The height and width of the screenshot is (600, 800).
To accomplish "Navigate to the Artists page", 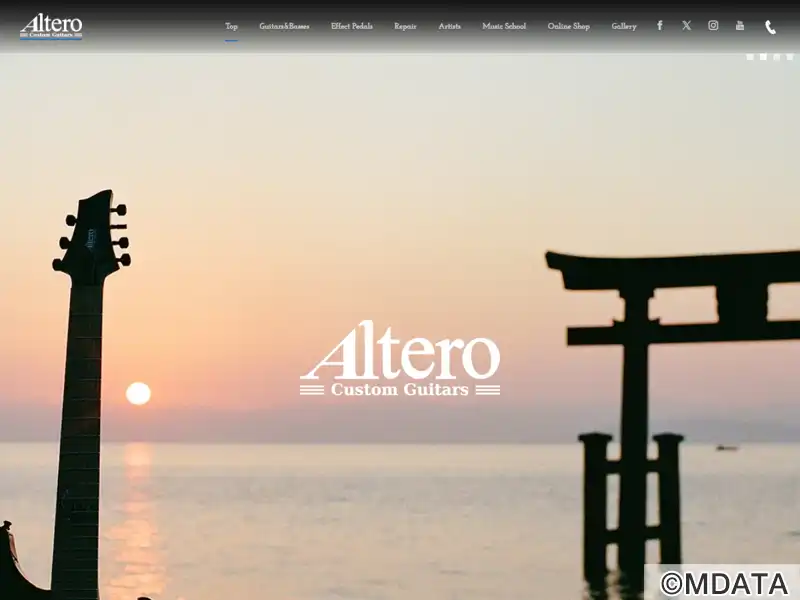I will (449, 26).
